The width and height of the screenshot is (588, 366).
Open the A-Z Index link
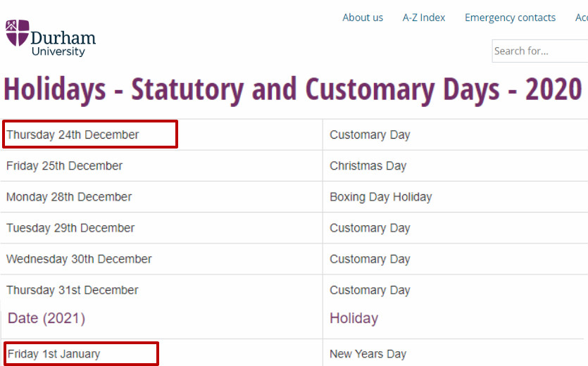coord(424,18)
